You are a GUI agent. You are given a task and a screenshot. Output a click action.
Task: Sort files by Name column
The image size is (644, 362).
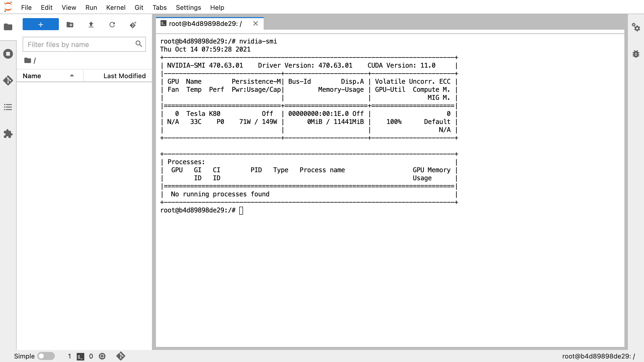(50, 76)
